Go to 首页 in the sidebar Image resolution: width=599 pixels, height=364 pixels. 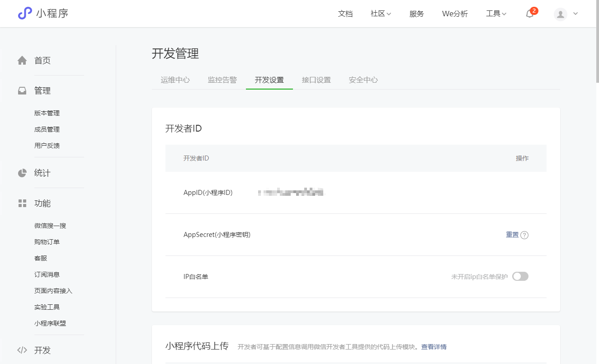click(42, 60)
